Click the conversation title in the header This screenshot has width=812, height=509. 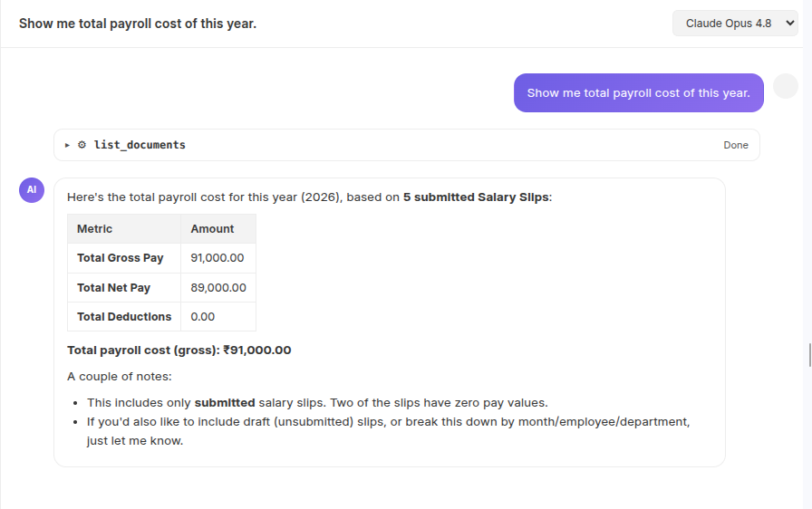[138, 24]
